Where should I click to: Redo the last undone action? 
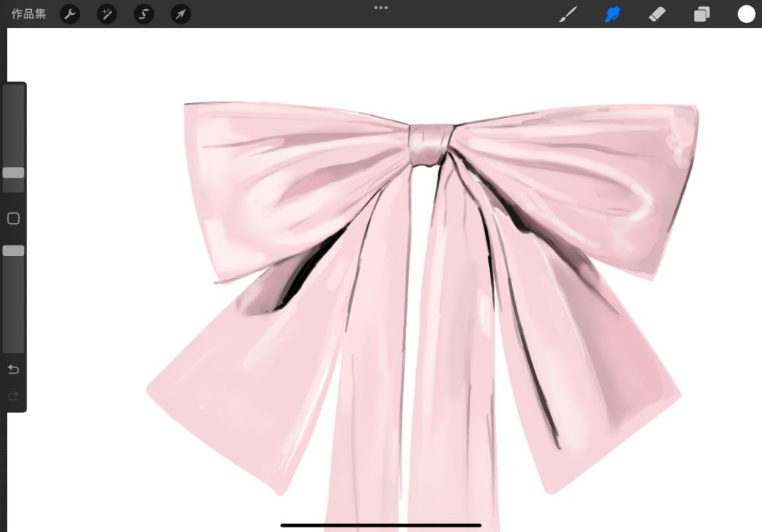pyautogui.click(x=14, y=396)
